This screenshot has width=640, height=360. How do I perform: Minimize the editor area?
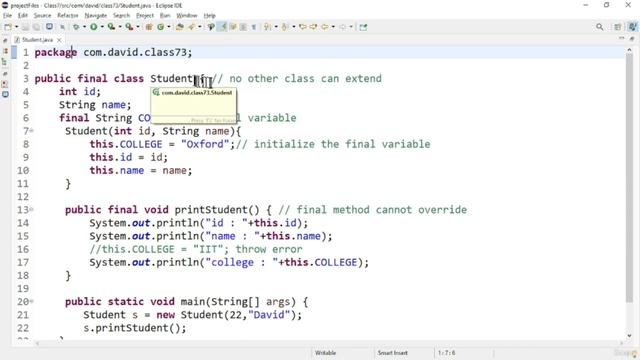click(622, 38)
